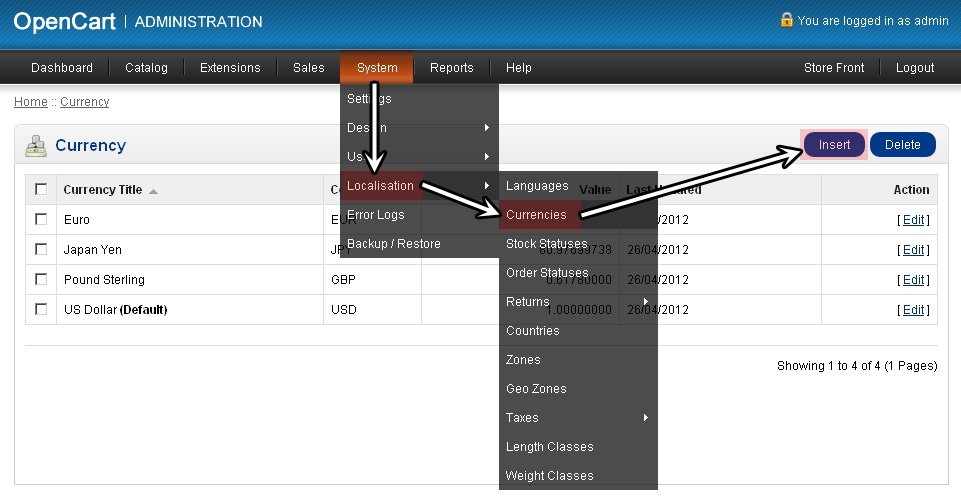Click the Showing 1 to 4 pagination text

pyautogui.click(x=857, y=366)
